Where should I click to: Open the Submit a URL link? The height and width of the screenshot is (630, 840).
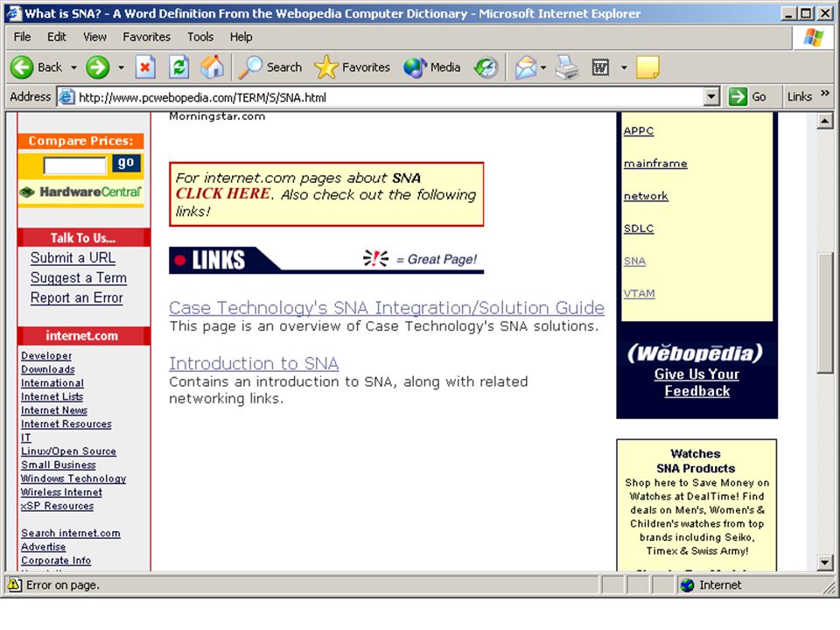click(73, 257)
